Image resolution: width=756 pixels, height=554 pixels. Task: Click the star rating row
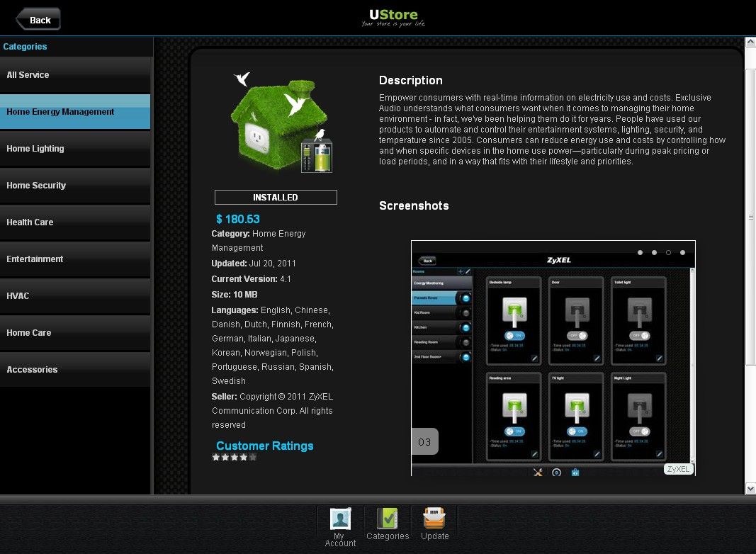click(235, 457)
